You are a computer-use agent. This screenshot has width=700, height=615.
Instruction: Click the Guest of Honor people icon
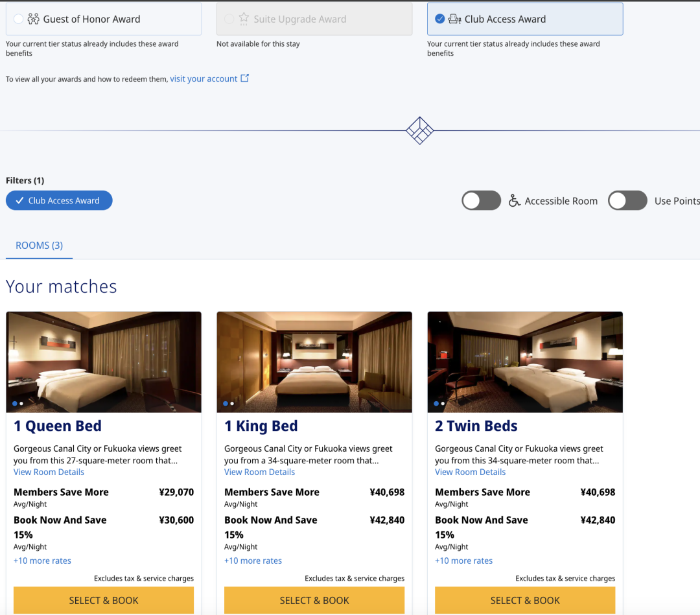[x=34, y=19]
